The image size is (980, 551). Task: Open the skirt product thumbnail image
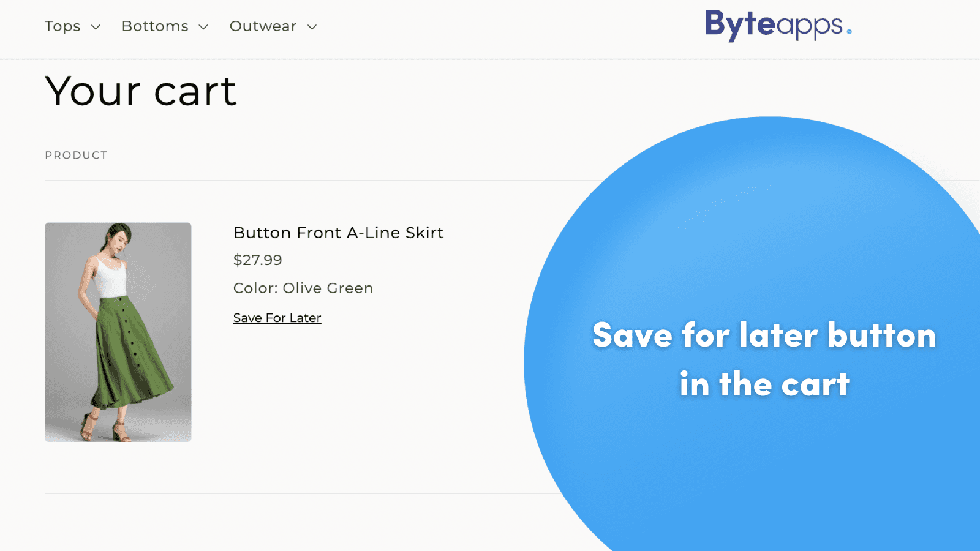tap(118, 332)
